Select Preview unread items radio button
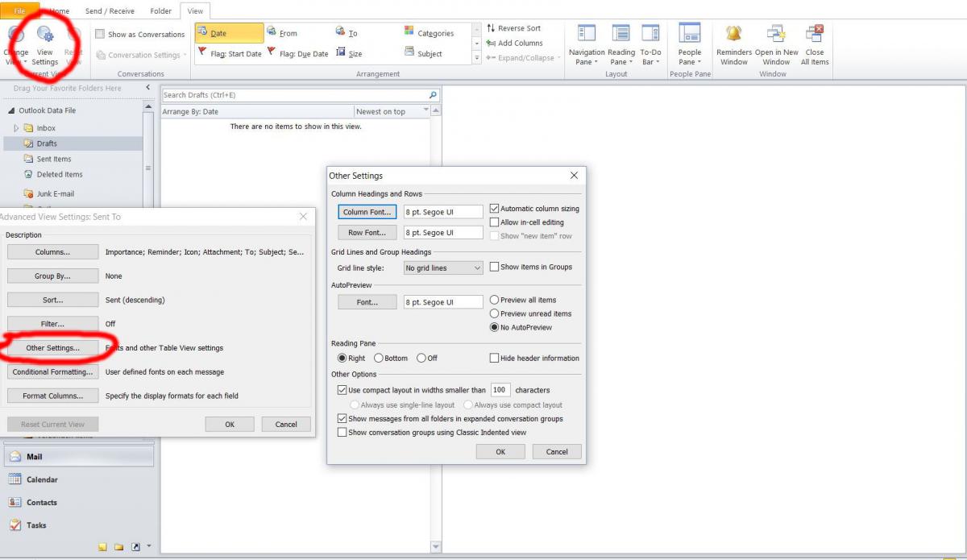Screen dimensions: 967x560 [495, 313]
